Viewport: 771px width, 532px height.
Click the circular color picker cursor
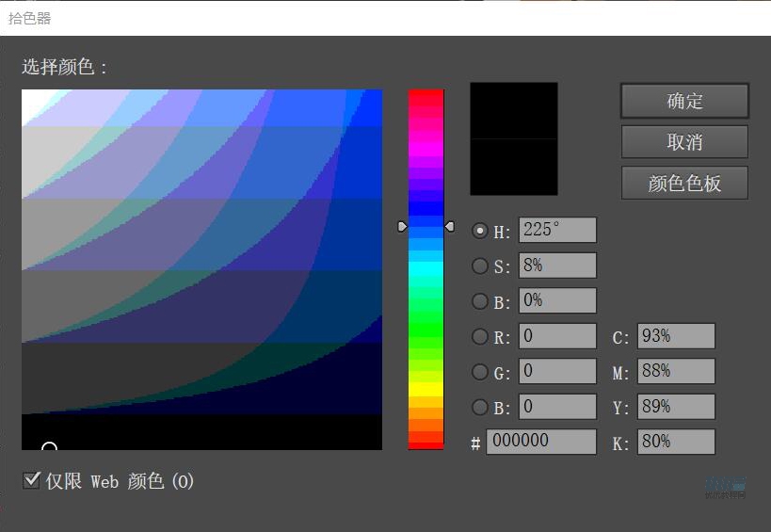pyautogui.click(x=49, y=448)
